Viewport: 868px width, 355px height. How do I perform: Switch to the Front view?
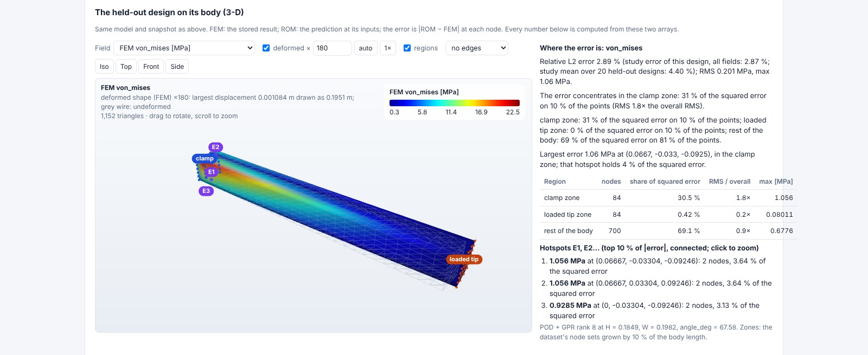151,67
